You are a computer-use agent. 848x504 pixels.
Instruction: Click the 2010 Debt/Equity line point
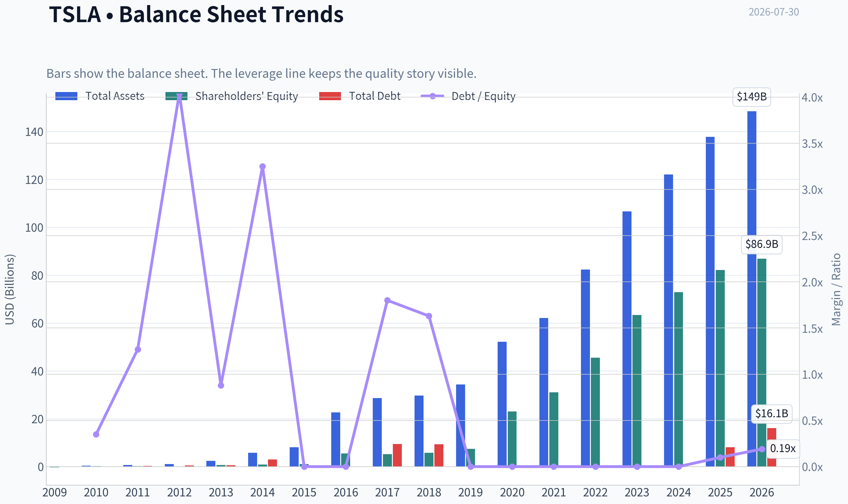(96, 434)
